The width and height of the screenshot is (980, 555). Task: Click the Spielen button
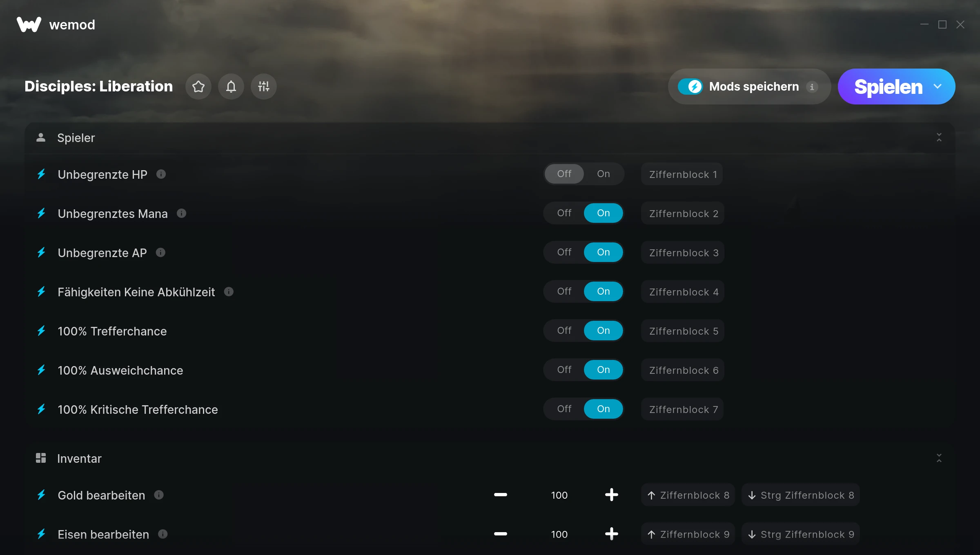888,87
